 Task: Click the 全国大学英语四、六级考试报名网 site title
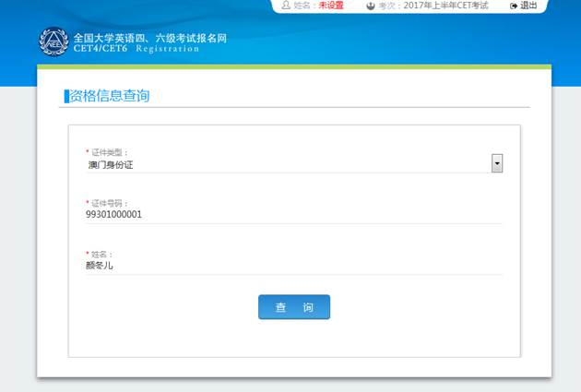150,38
